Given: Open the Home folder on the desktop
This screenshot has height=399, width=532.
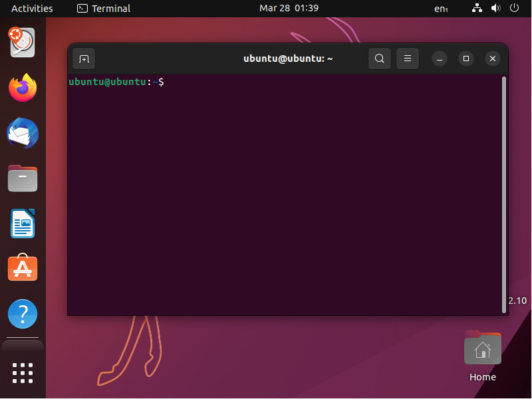Looking at the screenshot, I should tap(482, 347).
